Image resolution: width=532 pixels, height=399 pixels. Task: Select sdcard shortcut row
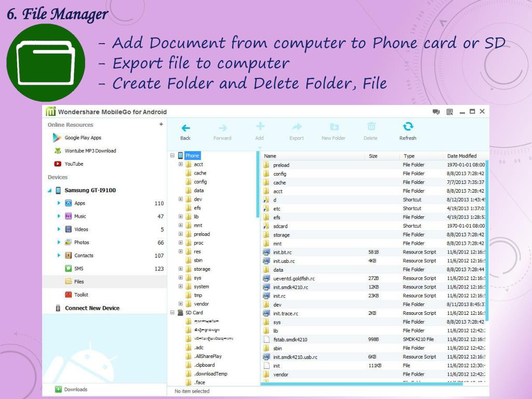[373, 226]
